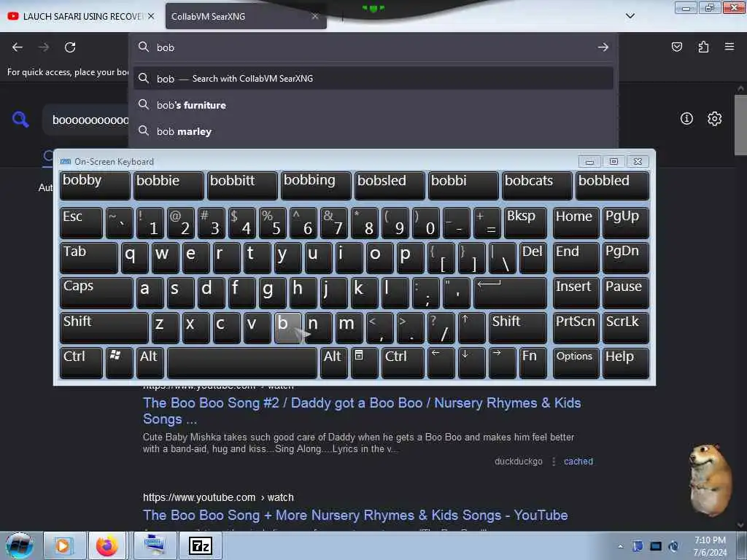Tap the Del key on On-Screen Keyboard
Viewport: 747px width, 560px height.
533,257
